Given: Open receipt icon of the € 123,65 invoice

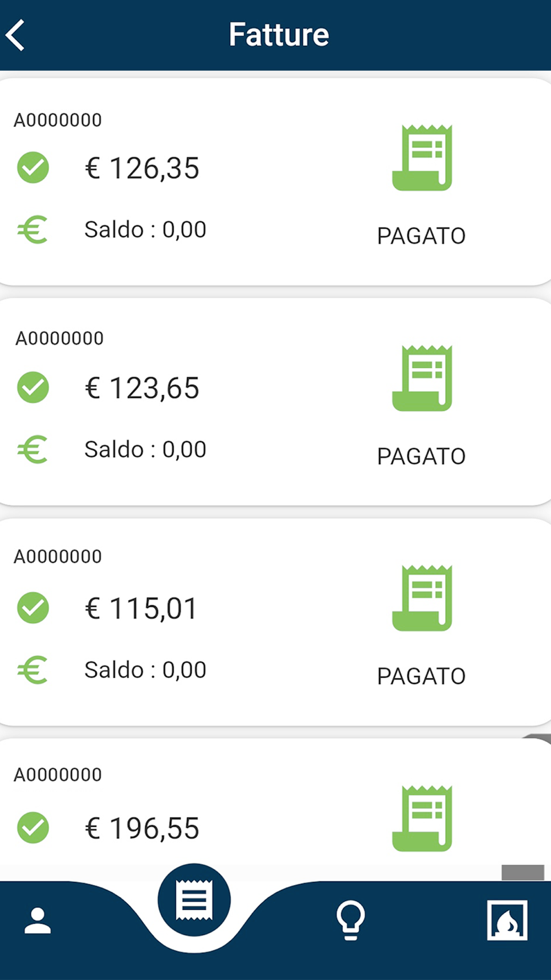Looking at the screenshot, I should 422,379.
